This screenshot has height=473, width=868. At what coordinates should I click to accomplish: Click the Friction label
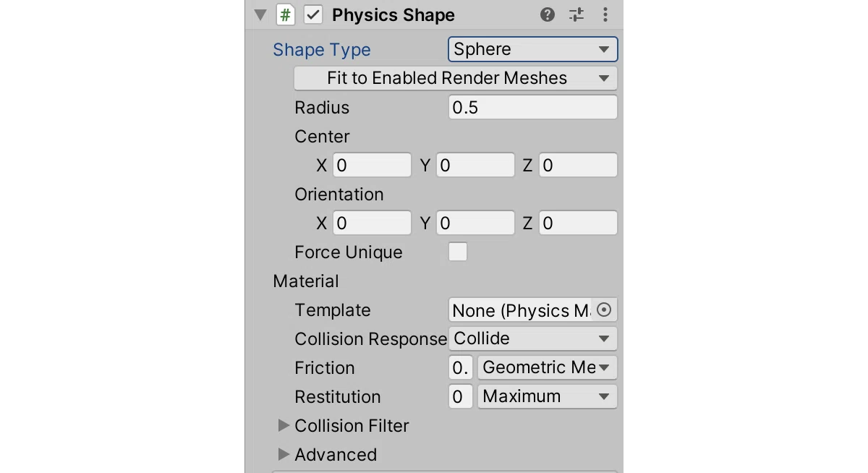click(325, 368)
